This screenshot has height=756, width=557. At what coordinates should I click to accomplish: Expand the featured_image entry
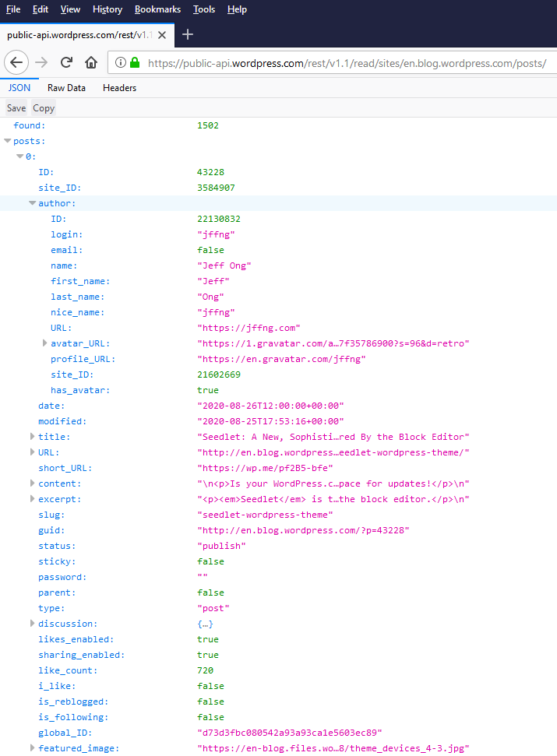click(32, 747)
